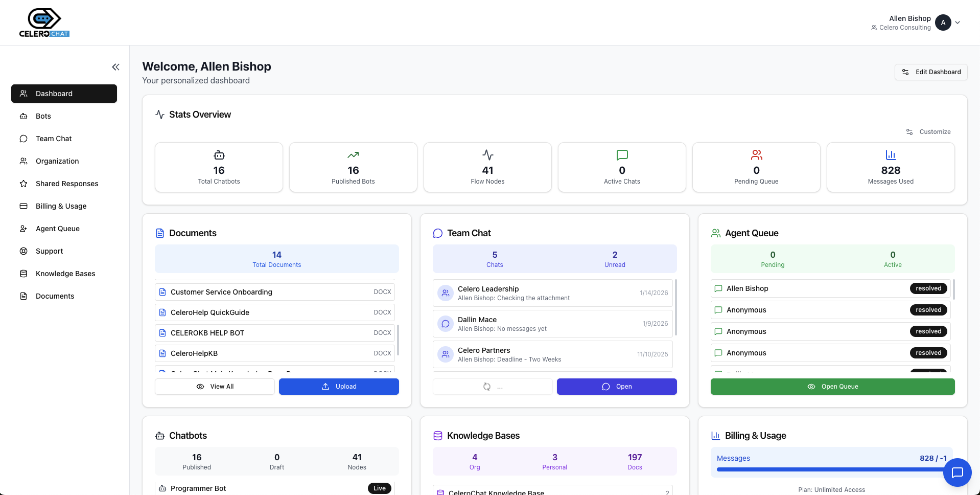
Task: Click the Celero Leadership group avatar icon
Action: (446, 293)
